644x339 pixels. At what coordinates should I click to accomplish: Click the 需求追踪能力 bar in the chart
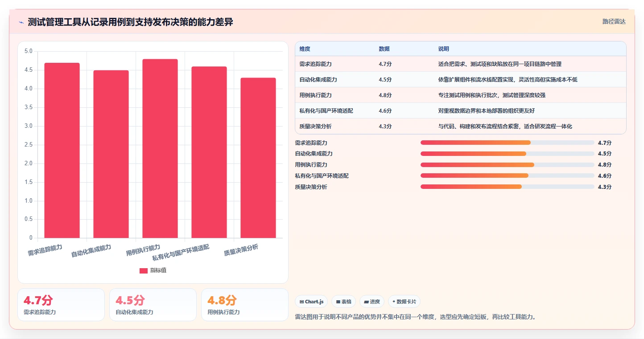click(x=62, y=150)
